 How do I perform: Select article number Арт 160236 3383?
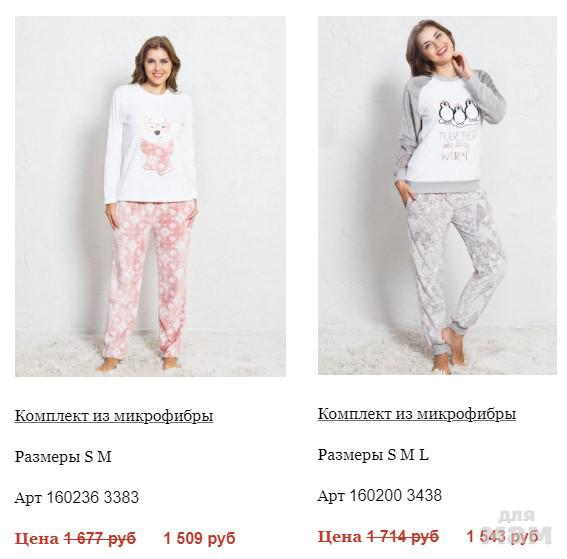tap(77, 498)
